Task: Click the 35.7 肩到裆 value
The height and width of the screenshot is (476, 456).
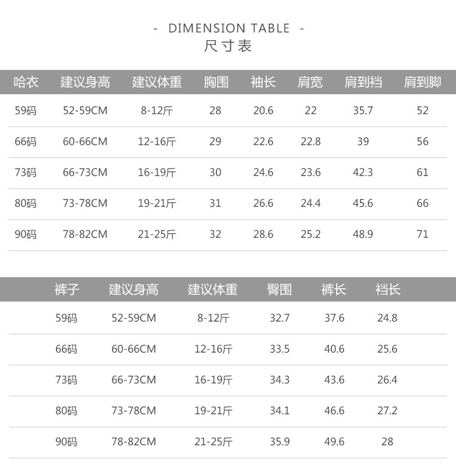Action: 363,111
